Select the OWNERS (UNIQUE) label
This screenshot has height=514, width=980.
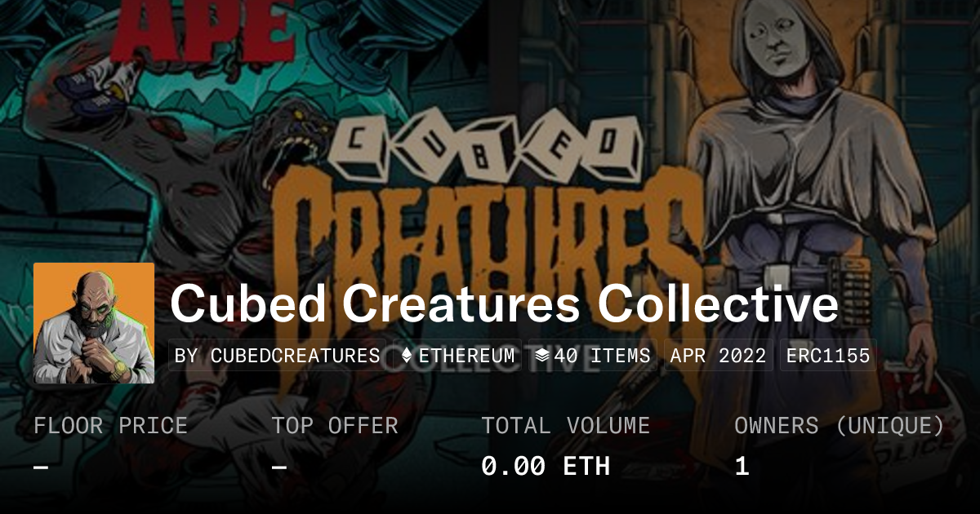click(840, 426)
